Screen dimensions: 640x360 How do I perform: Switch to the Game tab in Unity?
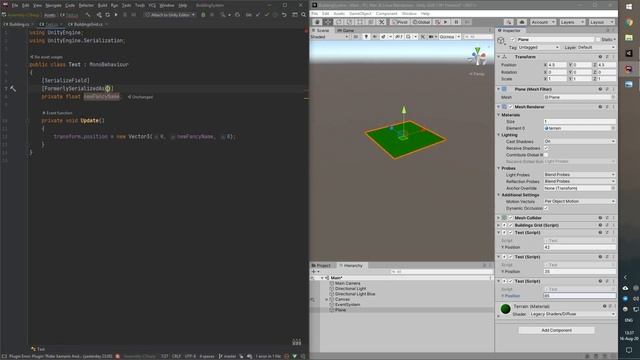coord(346,31)
